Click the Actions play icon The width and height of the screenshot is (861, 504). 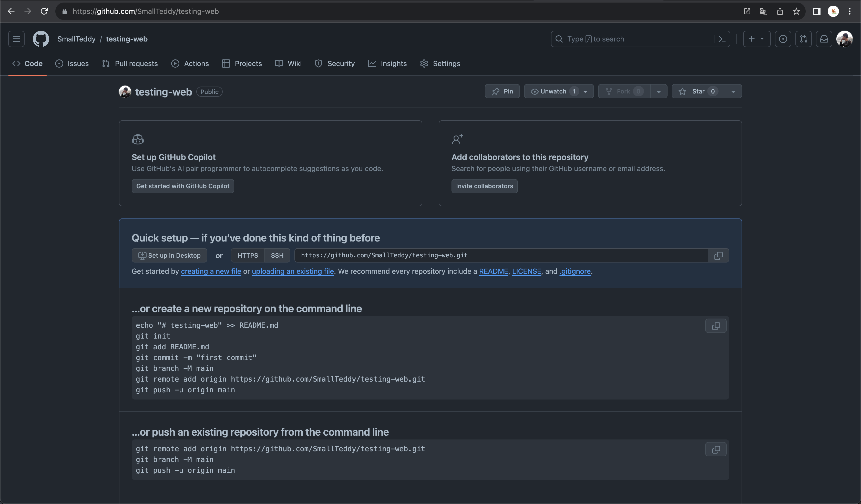[175, 63]
